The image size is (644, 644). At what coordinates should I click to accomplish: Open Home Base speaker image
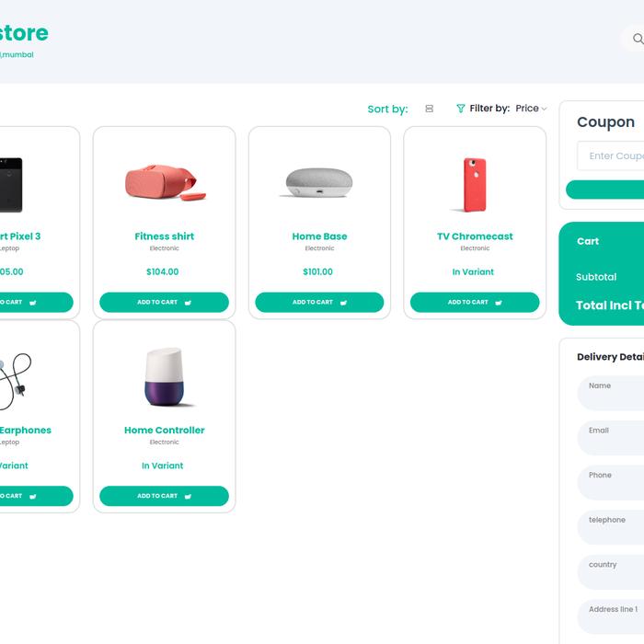click(x=319, y=182)
